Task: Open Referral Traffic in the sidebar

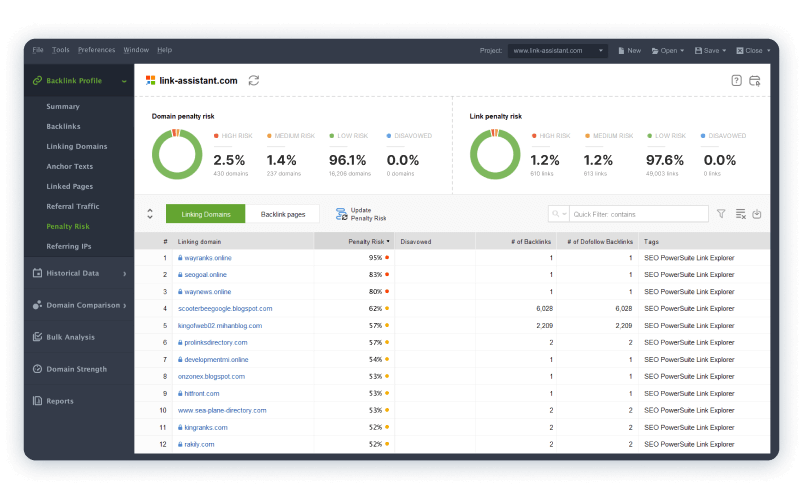Action: 73,206
